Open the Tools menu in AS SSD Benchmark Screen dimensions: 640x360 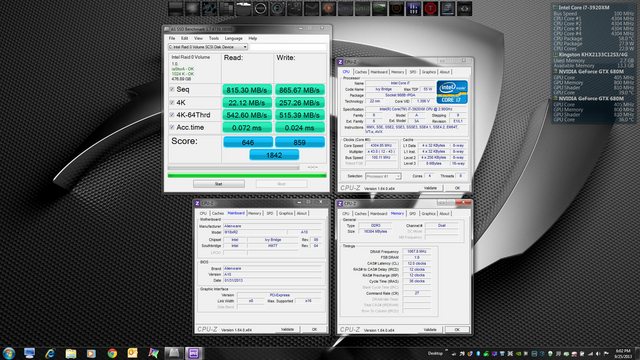(213, 38)
